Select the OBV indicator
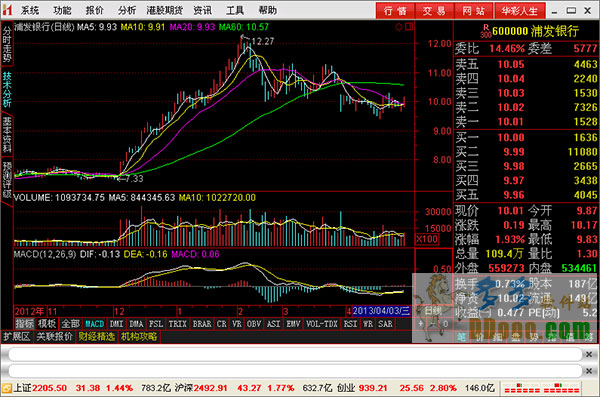This screenshot has width=600, height=397. pos(254,324)
